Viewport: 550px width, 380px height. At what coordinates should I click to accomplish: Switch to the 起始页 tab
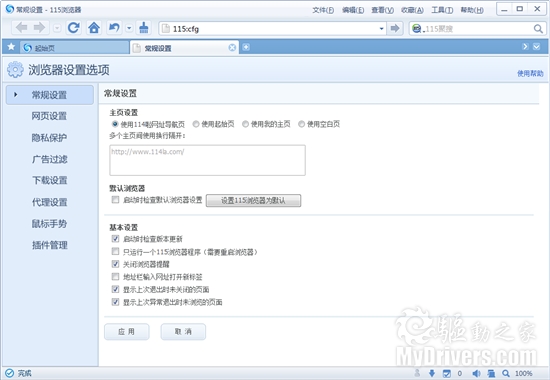point(74,48)
